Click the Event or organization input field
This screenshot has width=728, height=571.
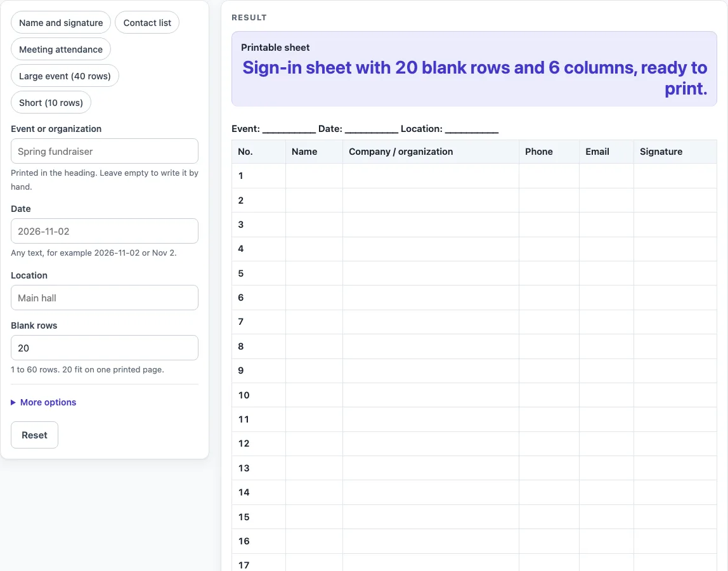coord(105,151)
